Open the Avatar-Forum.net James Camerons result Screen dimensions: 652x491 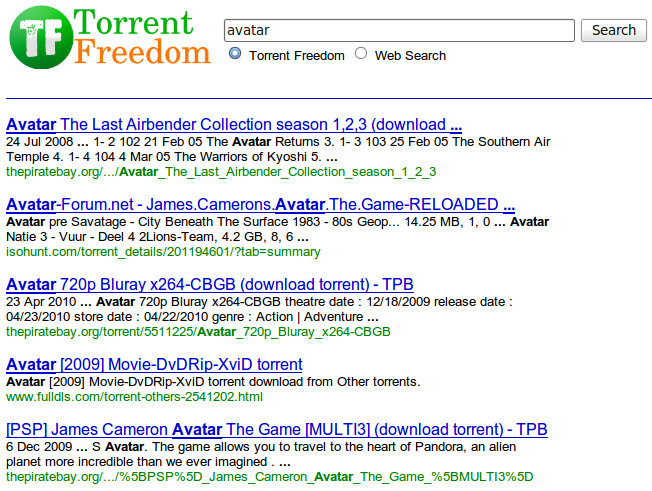(x=260, y=205)
